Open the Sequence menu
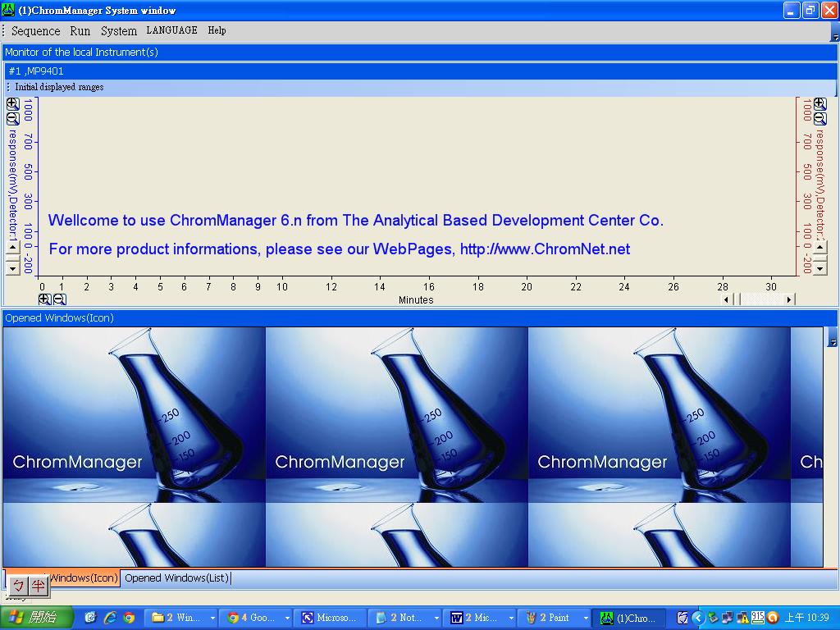840x630 pixels. 36,30
